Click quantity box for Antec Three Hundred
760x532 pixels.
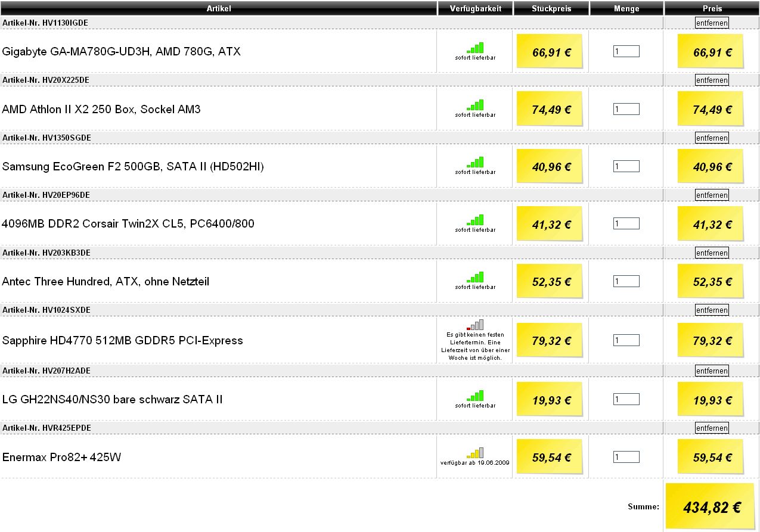[626, 281]
